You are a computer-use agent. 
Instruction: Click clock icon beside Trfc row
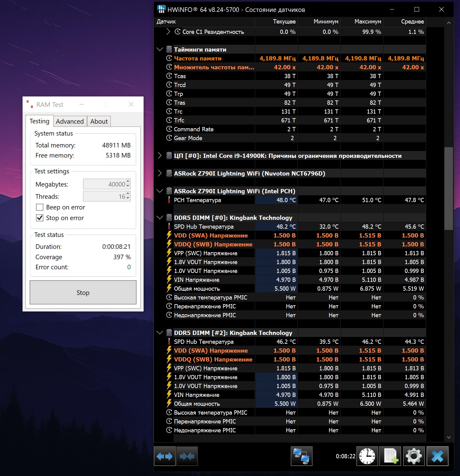(x=169, y=120)
